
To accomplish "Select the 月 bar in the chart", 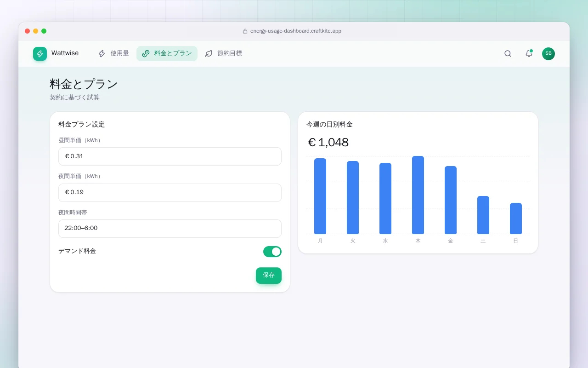I will click(320, 196).
